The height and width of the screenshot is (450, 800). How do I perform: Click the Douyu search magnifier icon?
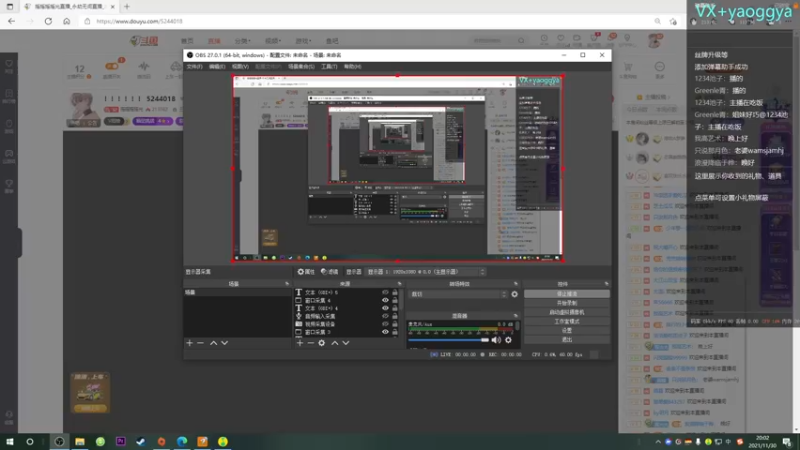pos(521,41)
